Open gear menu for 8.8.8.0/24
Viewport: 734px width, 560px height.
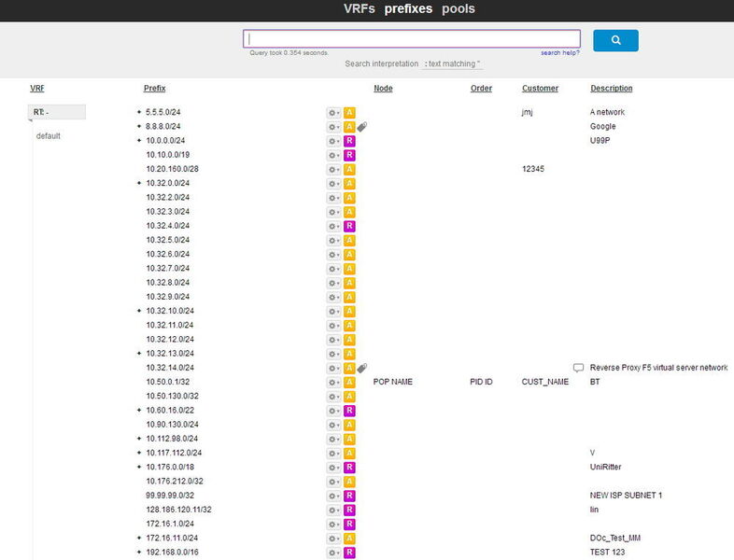point(333,127)
